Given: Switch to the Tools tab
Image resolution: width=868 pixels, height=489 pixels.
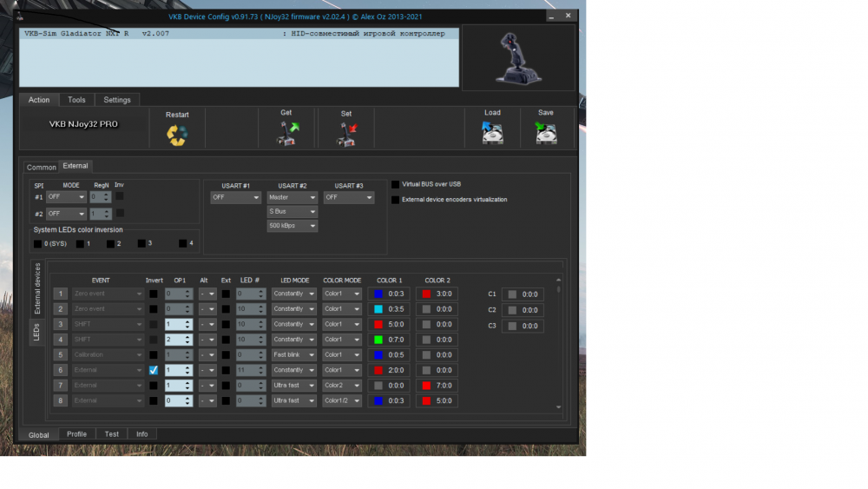Looking at the screenshot, I should tap(76, 100).
